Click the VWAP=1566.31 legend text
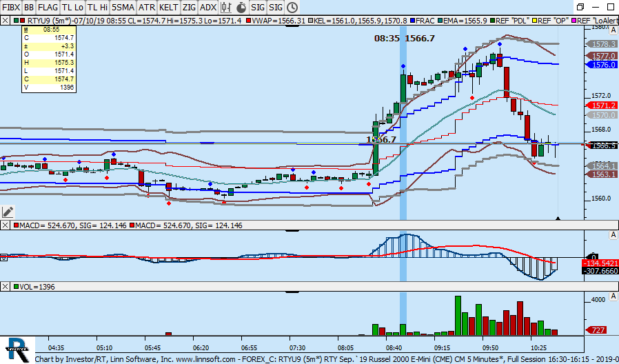The width and height of the screenshot is (619, 364). (x=278, y=21)
